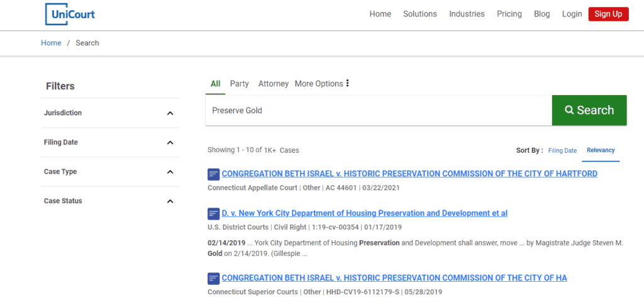Open the More Options three-dot menu
Image resolution: width=644 pixels, height=307 pixels.
coord(347,84)
